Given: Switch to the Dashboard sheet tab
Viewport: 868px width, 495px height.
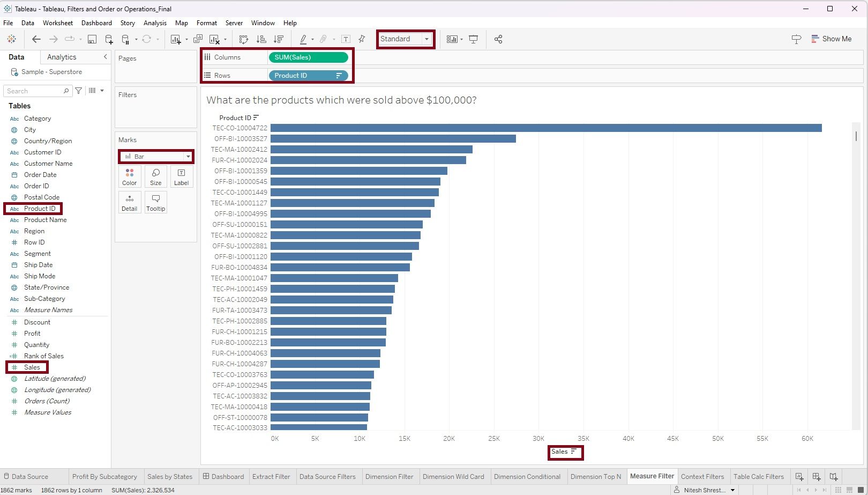Looking at the screenshot, I should 227,476.
